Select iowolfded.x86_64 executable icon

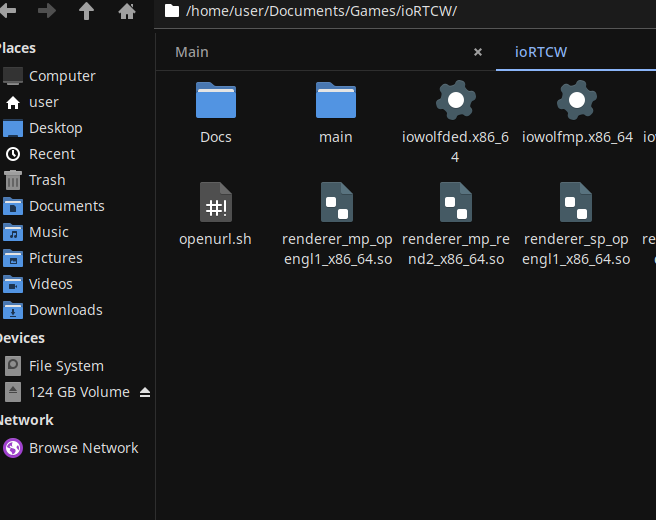pos(456,100)
